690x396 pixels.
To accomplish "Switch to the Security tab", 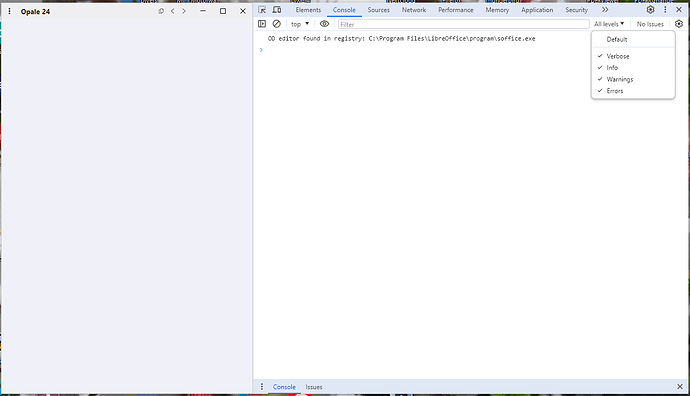I will click(x=576, y=10).
